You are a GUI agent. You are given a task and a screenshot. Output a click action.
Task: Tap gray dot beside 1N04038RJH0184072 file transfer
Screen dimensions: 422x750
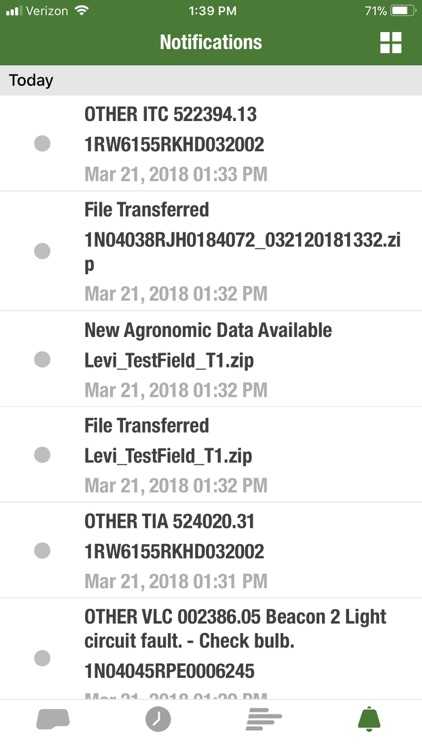pos(42,251)
